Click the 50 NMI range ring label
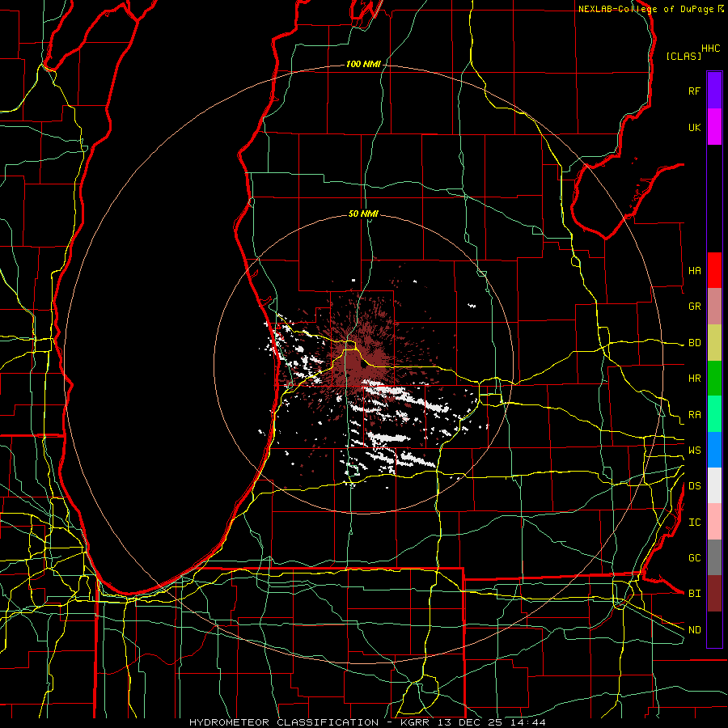The width and height of the screenshot is (728, 728). 363,214
